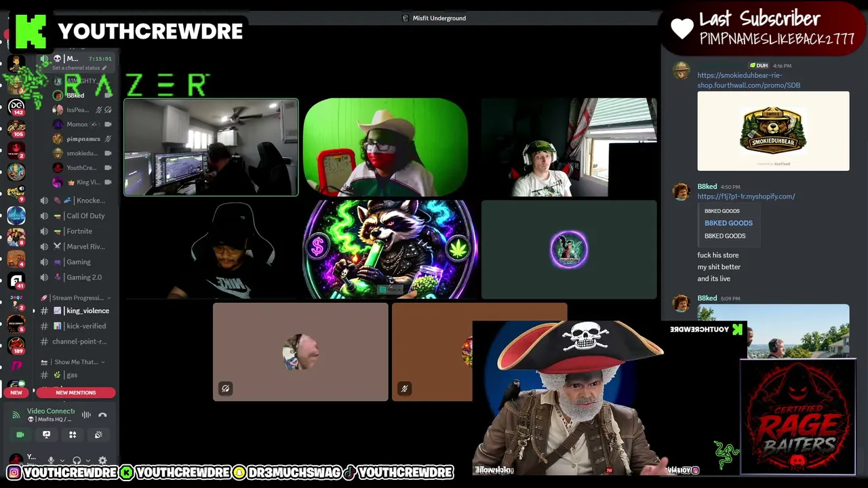Deafen audio with headphone icon
The width and height of the screenshot is (868, 488).
point(77,460)
